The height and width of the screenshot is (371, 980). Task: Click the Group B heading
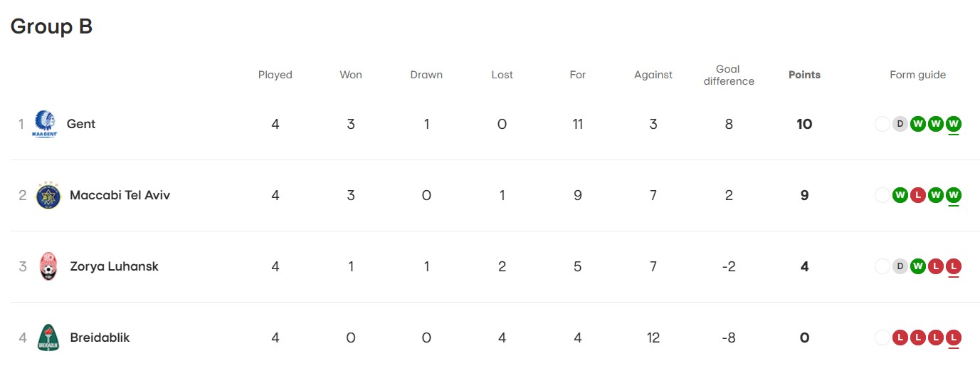click(51, 26)
